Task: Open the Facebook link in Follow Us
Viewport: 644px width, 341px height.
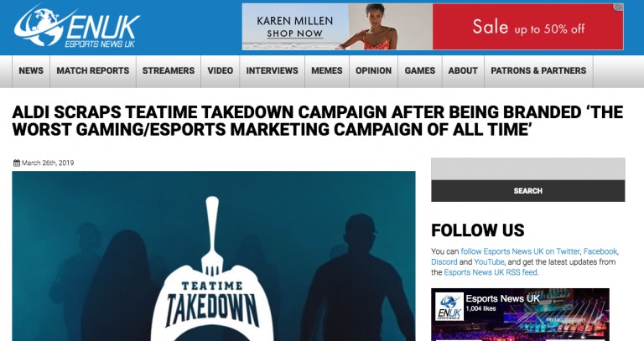Action: (600, 251)
